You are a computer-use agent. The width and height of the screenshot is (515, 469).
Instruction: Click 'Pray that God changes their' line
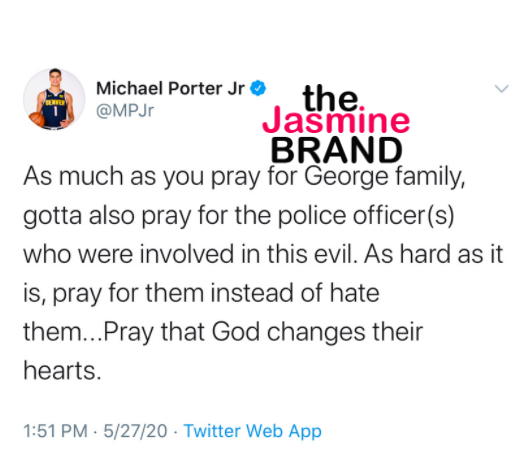(263, 332)
